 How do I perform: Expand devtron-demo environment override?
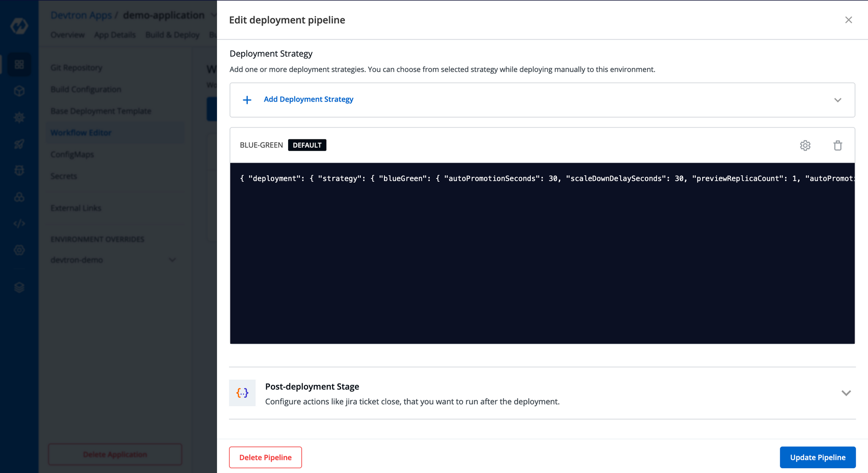pyautogui.click(x=172, y=260)
